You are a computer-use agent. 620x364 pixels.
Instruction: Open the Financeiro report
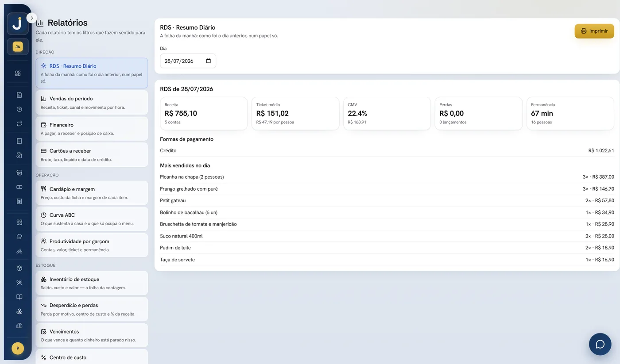92,129
